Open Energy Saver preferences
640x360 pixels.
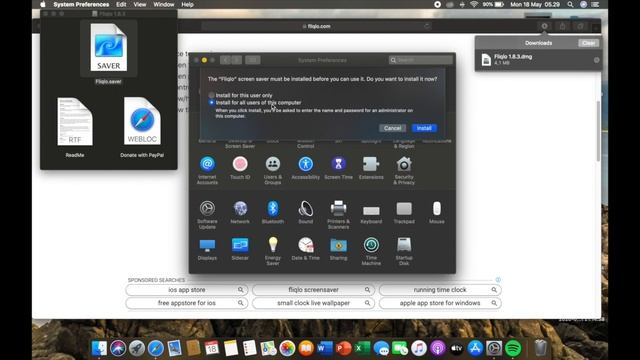pos(273,251)
